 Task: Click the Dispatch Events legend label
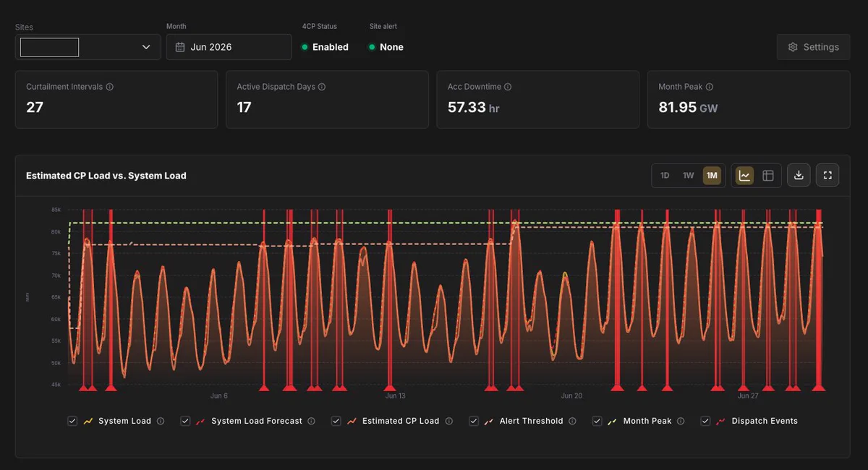tap(765, 421)
